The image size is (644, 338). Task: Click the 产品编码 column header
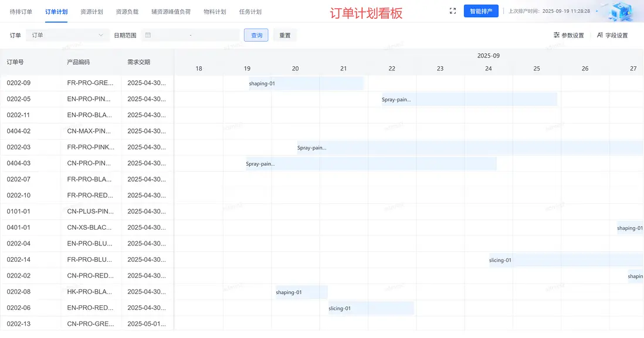pos(78,62)
